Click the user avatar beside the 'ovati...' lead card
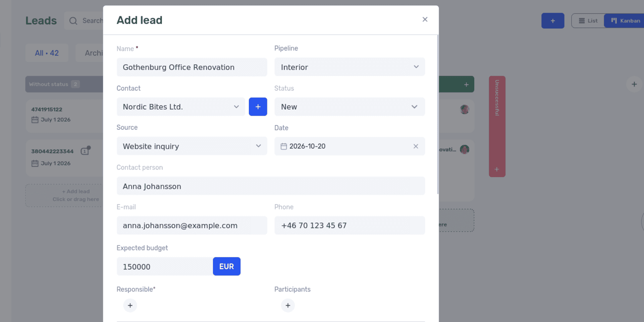Screen dimensions: 644x322 465,149
